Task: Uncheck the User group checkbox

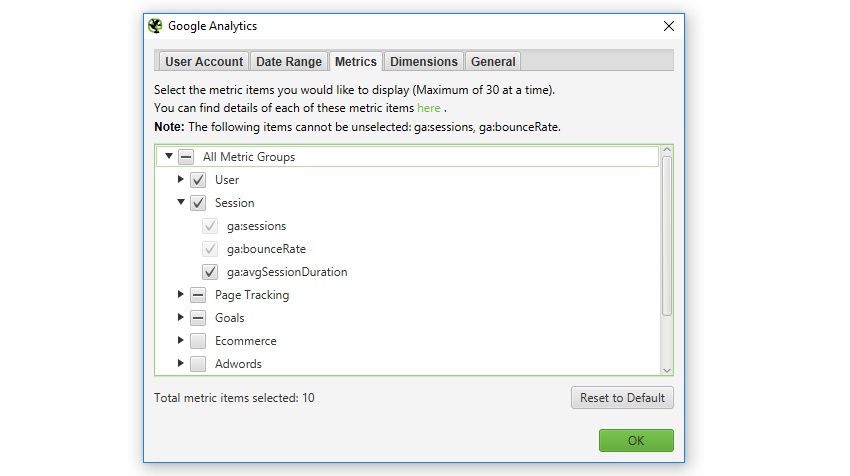Action: [198, 180]
